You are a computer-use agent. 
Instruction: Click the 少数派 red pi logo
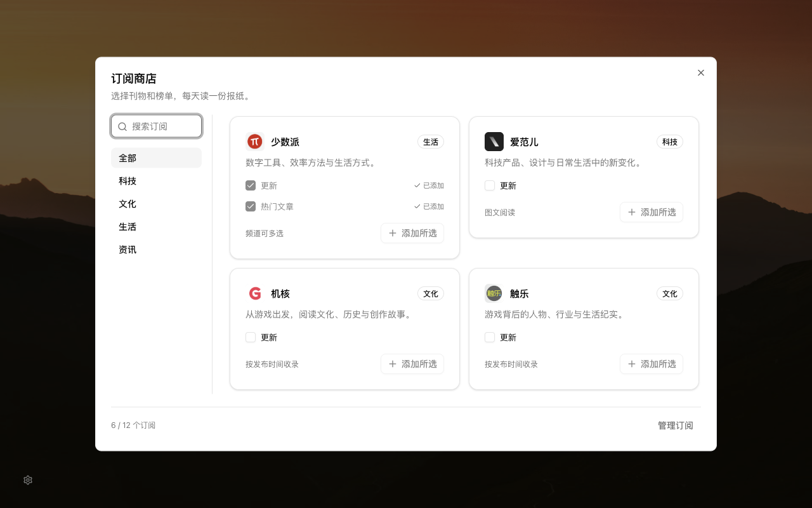(255, 142)
